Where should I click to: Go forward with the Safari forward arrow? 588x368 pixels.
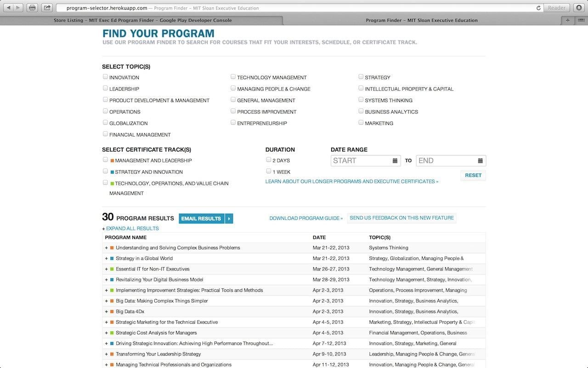click(18, 8)
